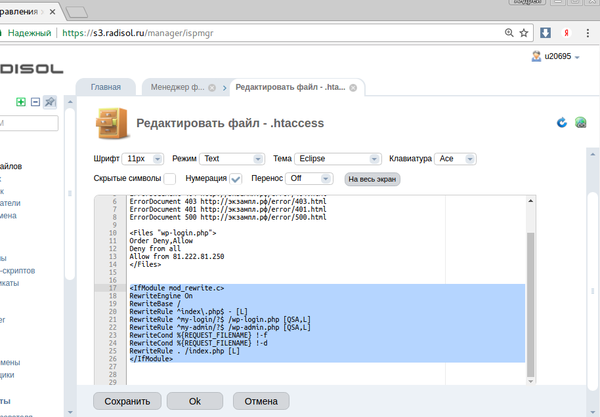Open the browser three-dot menu
The image size is (600, 417).
click(x=588, y=33)
